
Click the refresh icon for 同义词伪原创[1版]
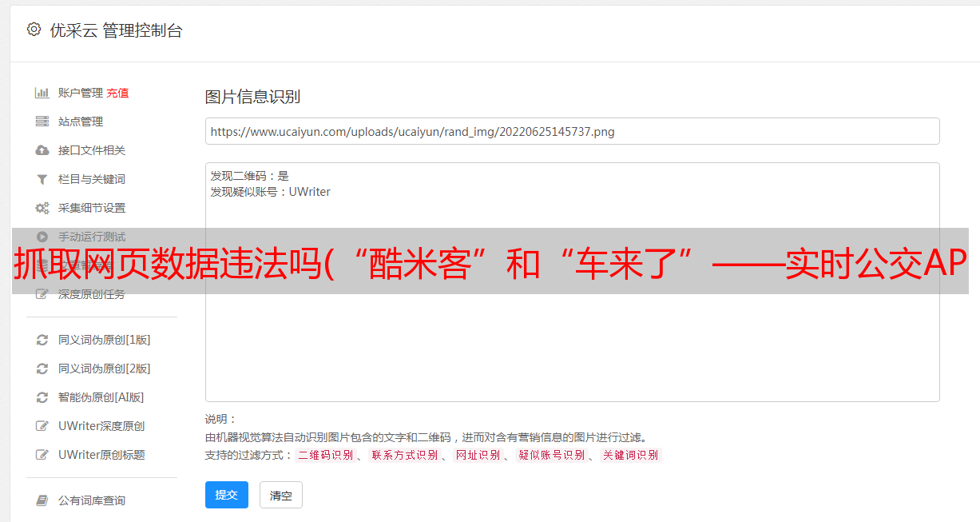42,340
